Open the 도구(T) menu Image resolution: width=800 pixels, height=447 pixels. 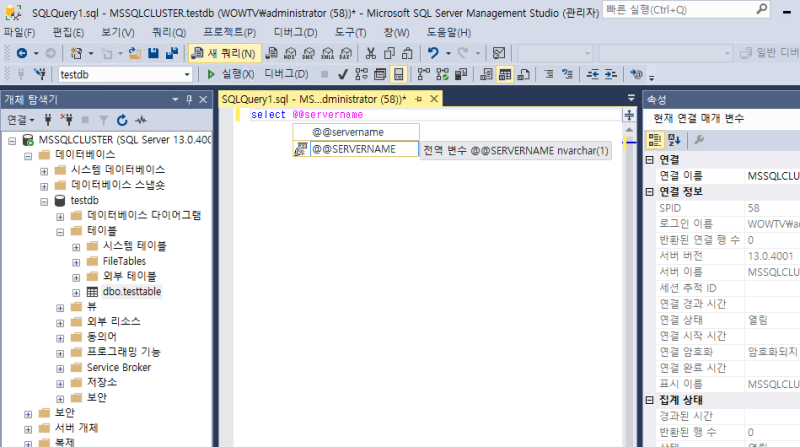click(x=351, y=32)
